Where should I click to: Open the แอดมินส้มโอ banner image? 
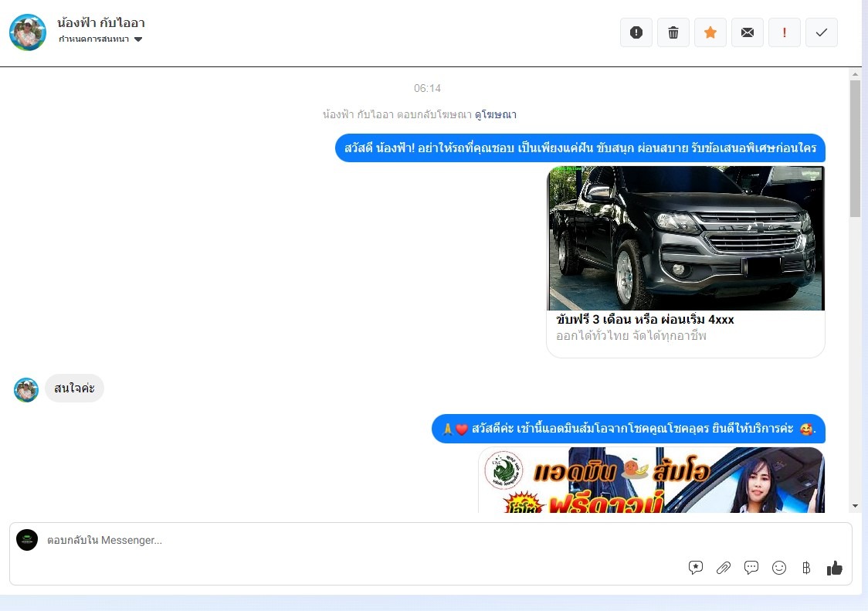click(652, 480)
